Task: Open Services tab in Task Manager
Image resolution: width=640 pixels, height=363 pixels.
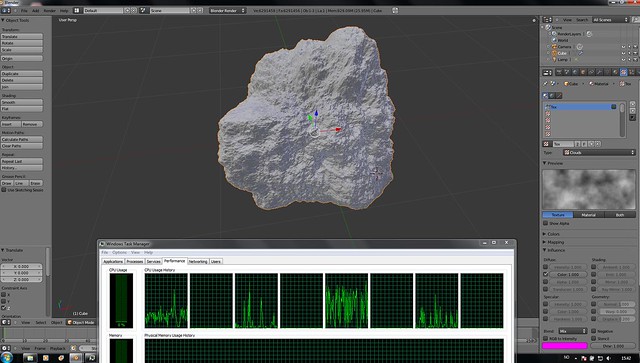Action: (x=153, y=261)
